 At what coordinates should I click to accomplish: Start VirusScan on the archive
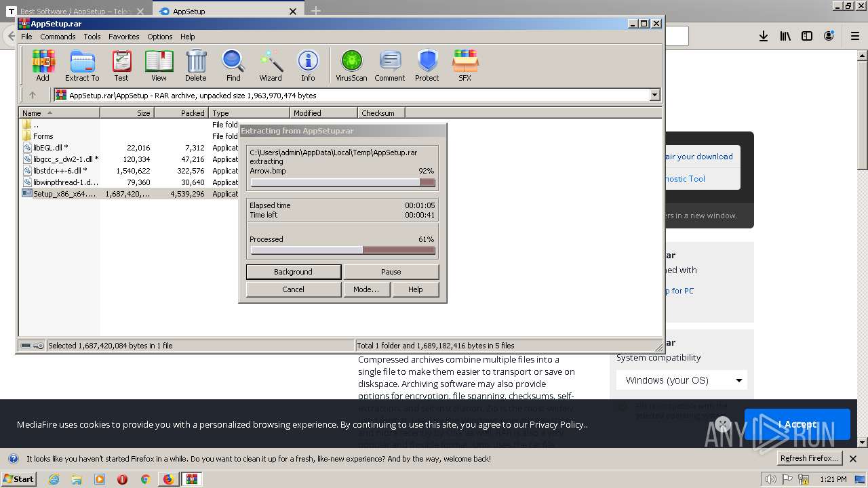(x=351, y=66)
